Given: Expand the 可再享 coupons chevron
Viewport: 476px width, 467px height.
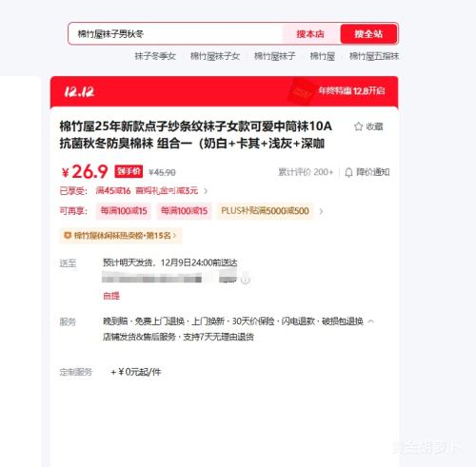Looking at the screenshot, I should [321, 211].
